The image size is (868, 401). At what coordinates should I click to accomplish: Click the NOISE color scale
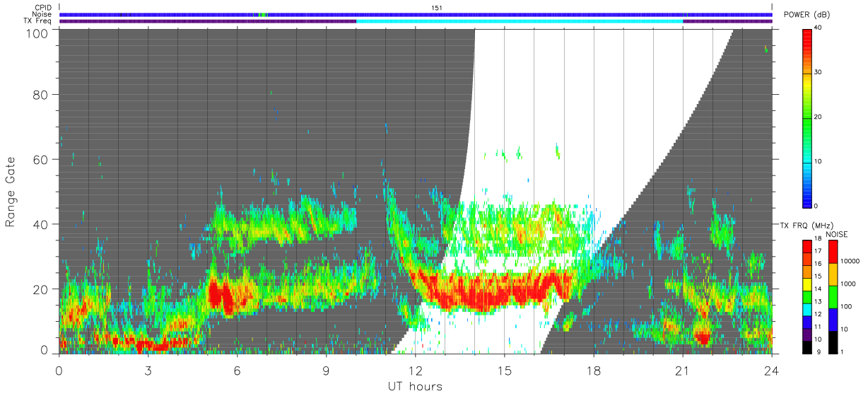coord(833,296)
